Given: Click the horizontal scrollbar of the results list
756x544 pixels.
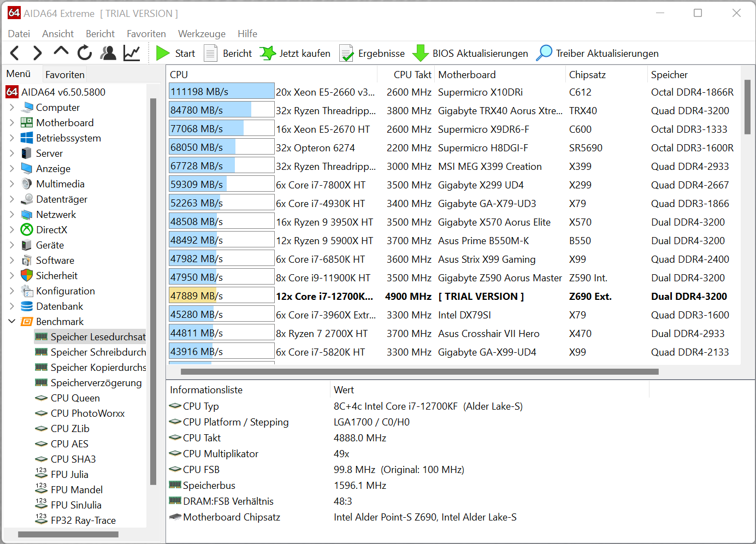Looking at the screenshot, I should pyautogui.click(x=419, y=372).
